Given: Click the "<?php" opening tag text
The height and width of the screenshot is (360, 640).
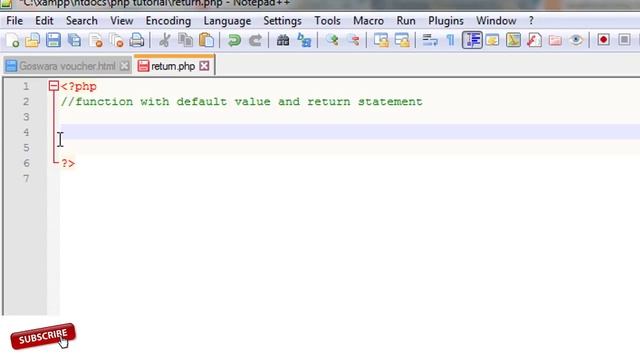Looking at the screenshot, I should pos(79,87).
